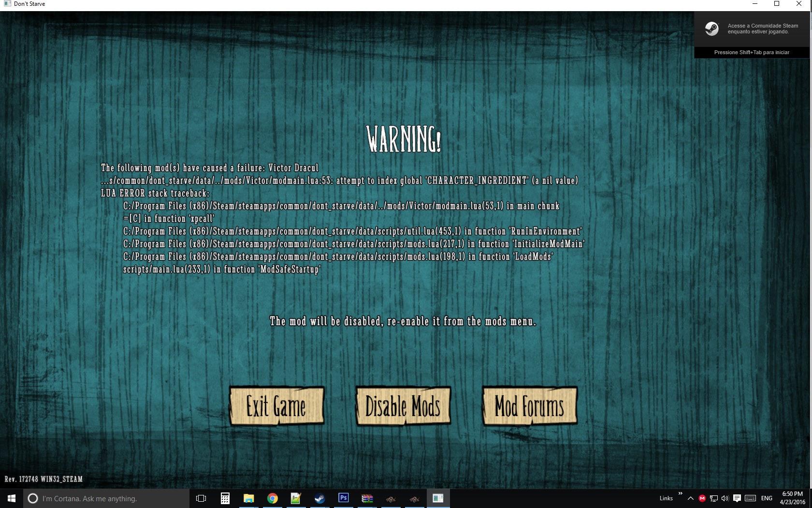Open the Windows Start menu
The width and height of the screenshot is (812, 508).
(12, 498)
